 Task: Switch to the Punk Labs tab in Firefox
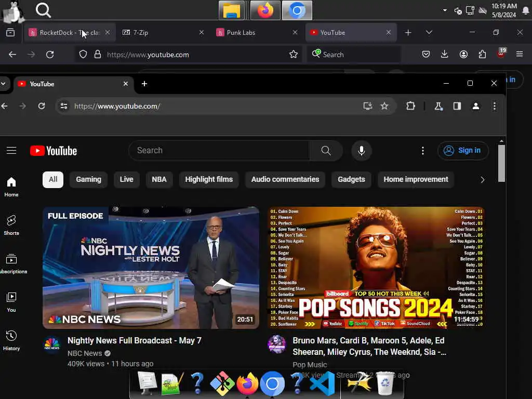click(257, 33)
